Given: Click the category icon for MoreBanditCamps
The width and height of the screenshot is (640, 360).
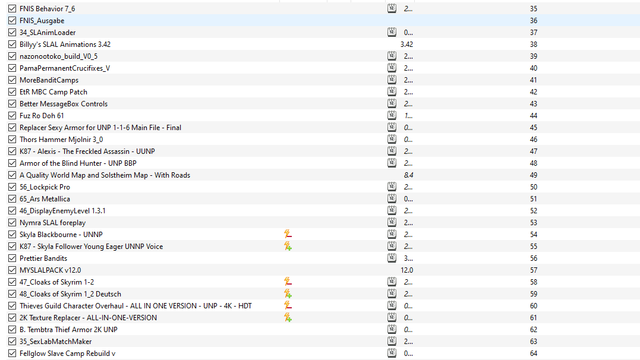Looking at the screenshot, I should click(x=391, y=79).
